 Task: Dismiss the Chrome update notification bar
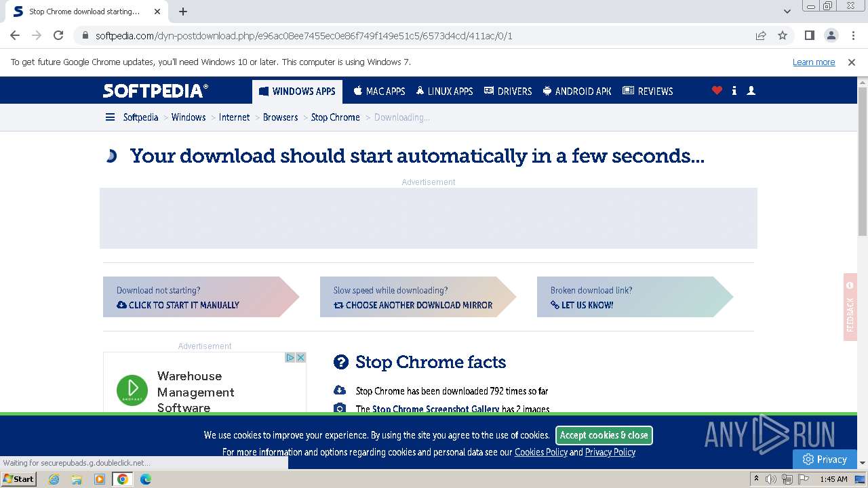point(852,62)
